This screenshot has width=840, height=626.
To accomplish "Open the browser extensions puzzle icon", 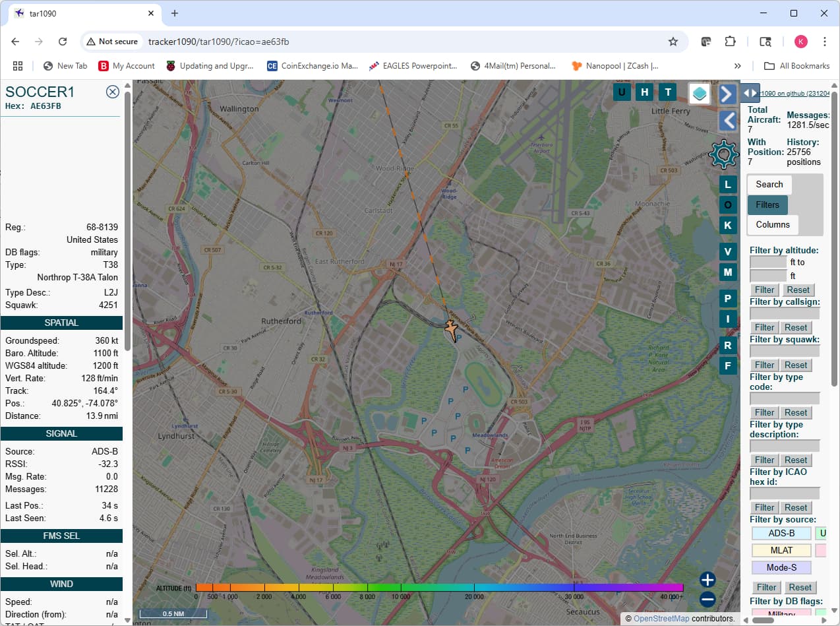I will coord(730,42).
